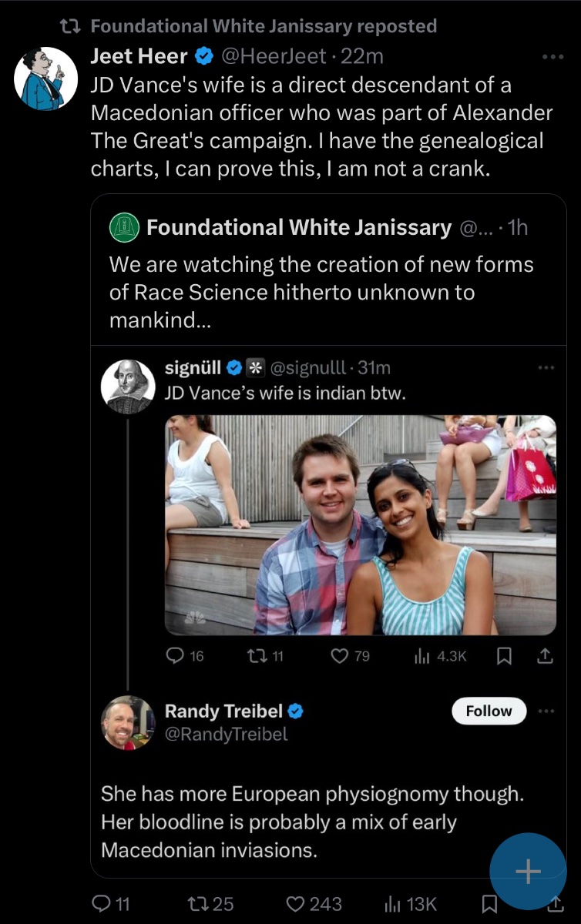The image size is (581, 924).
Task: Like the signüll post with 79 likes
Action: point(340,656)
